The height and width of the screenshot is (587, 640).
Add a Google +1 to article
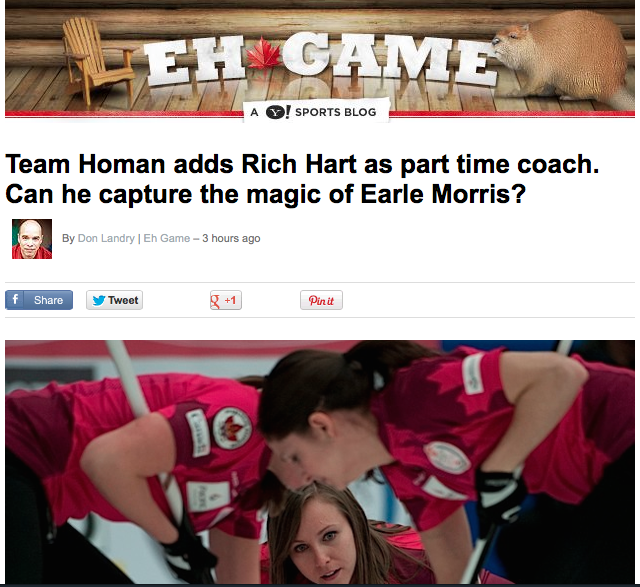pyautogui.click(x=226, y=300)
